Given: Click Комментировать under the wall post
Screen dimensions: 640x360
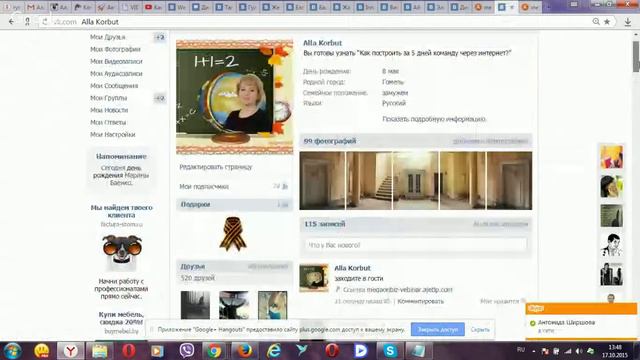Looking at the screenshot, I should pyautogui.click(x=420, y=302).
